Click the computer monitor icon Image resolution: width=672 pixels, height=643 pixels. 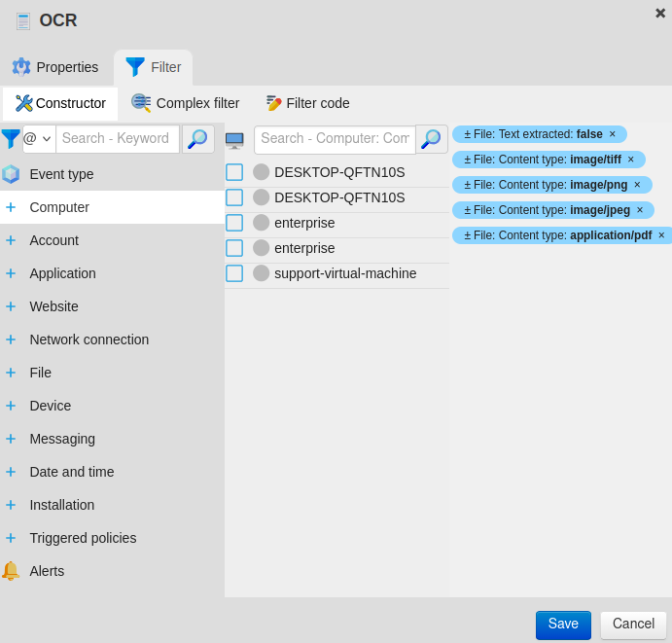coord(234,140)
